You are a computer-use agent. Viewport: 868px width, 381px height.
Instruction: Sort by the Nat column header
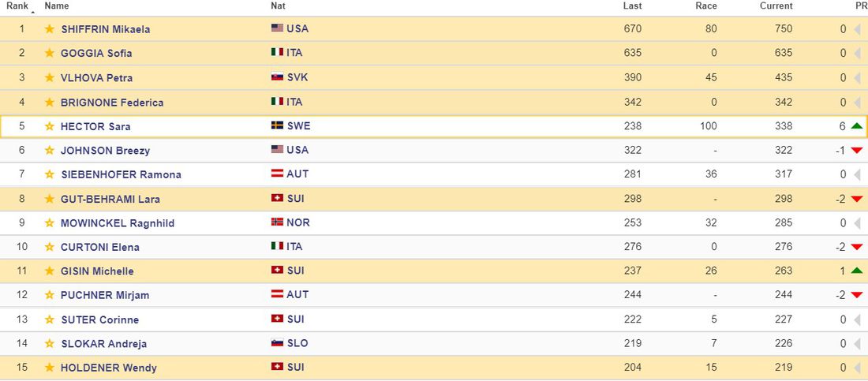click(x=278, y=6)
